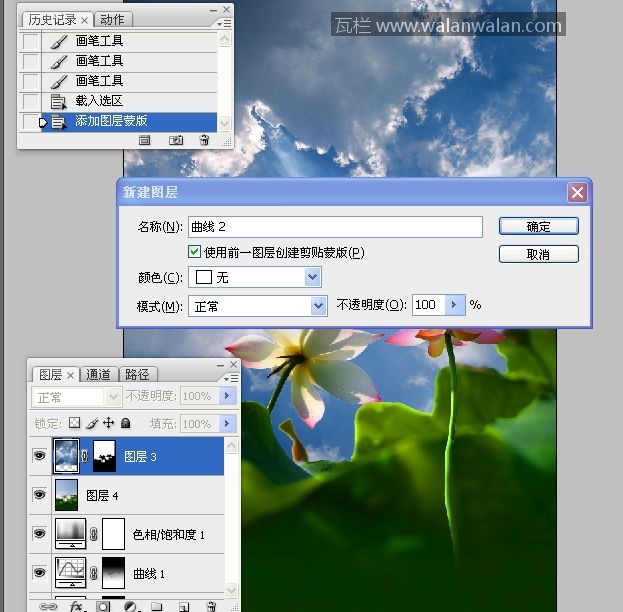Click the delete history state trash icon

(204, 141)
